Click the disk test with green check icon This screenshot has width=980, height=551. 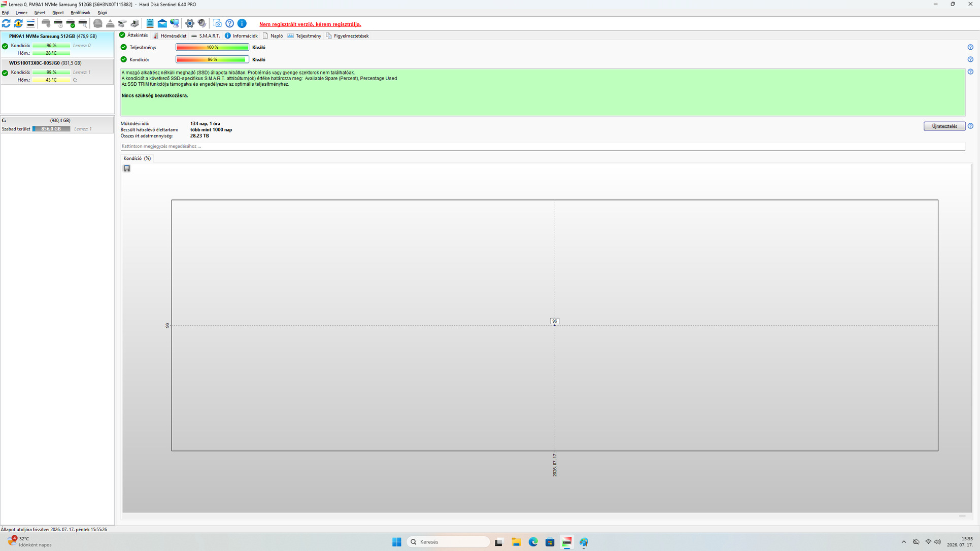pyautogui.click(x=71, y=23)
